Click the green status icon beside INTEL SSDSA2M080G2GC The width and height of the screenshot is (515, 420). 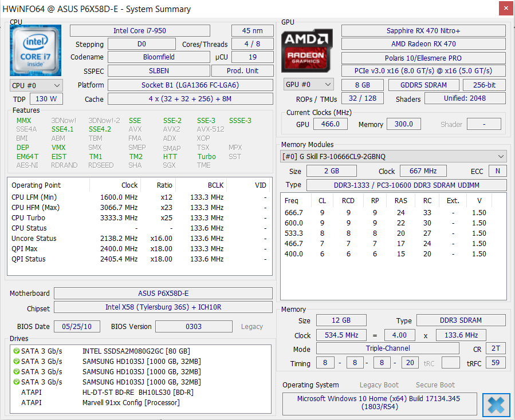pos(17,351)
